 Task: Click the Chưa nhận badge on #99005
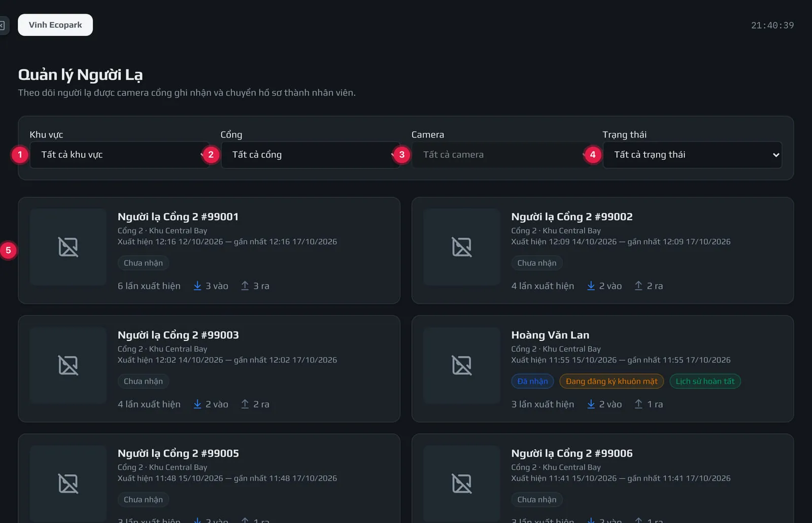[x=144, y=499]
